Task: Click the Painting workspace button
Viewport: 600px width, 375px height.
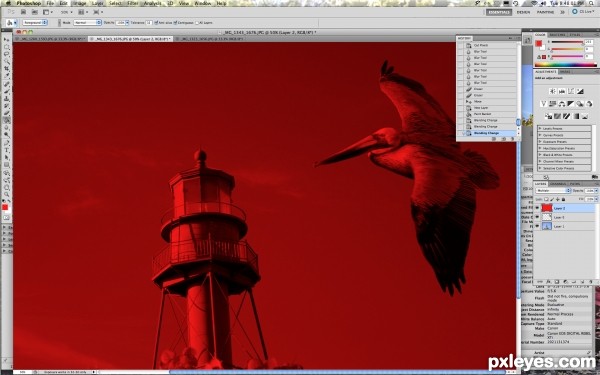Action: coord(545,12)
